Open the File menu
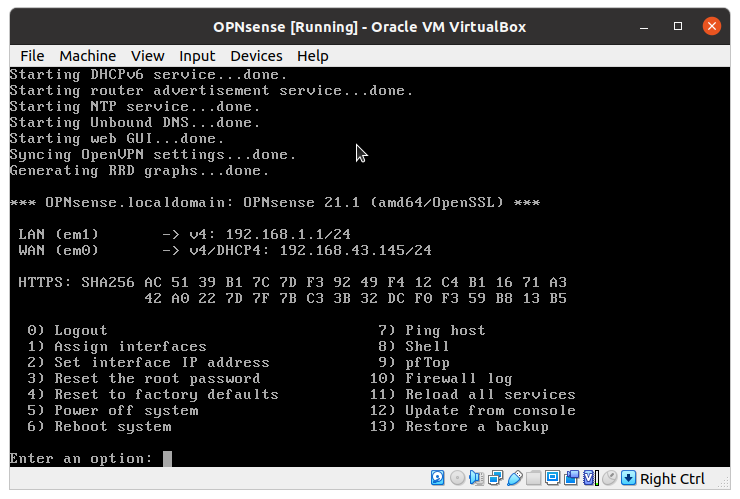The height and width of the screenshot is (499, 740). 32,56
